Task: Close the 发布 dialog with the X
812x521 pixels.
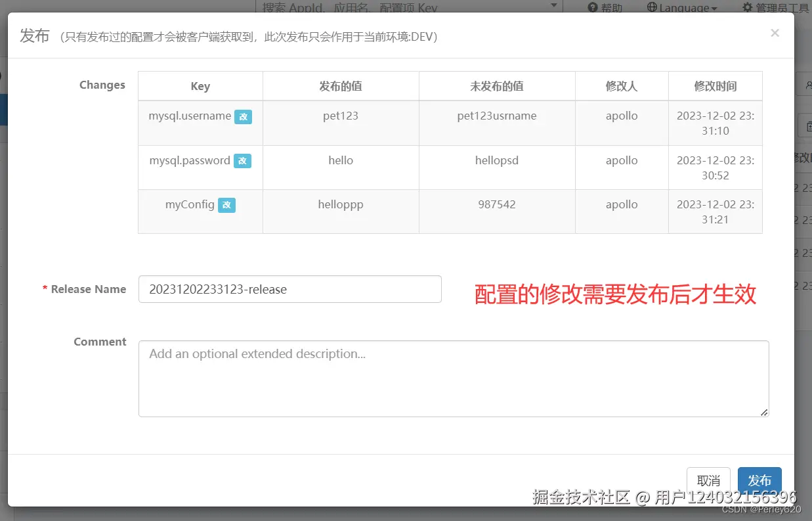Action: coord(775,33)
